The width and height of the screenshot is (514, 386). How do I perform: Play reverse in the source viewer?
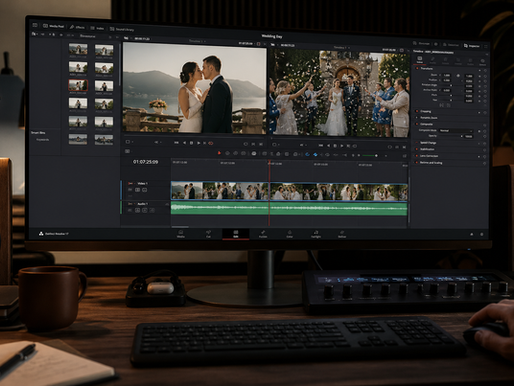click(184, 143)
